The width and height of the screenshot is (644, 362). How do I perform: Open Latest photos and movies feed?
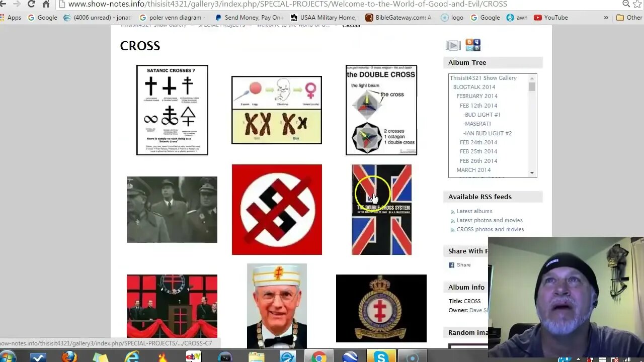point(490,220)
